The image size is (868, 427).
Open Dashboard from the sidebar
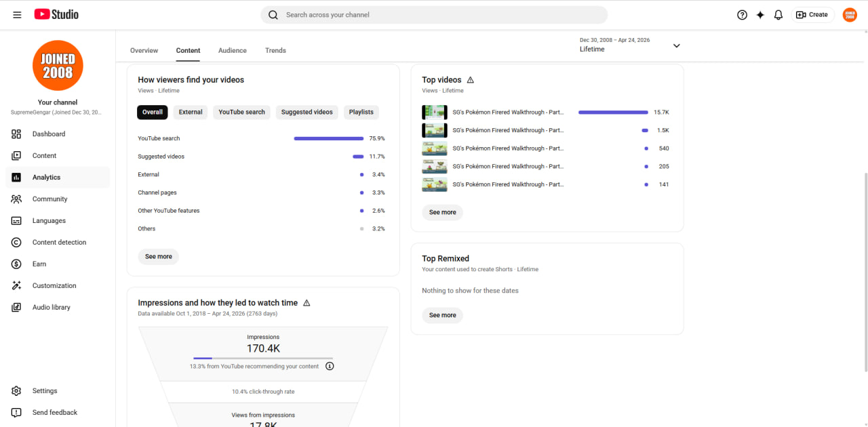[x=58, y=134]
